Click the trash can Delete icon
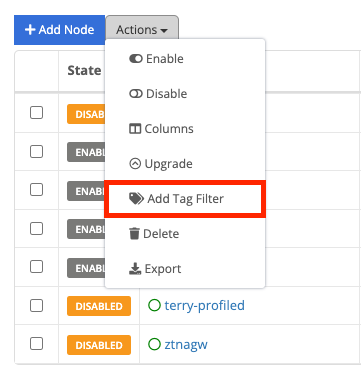Viewport: 361px width, 371px height. pos(134,234)
